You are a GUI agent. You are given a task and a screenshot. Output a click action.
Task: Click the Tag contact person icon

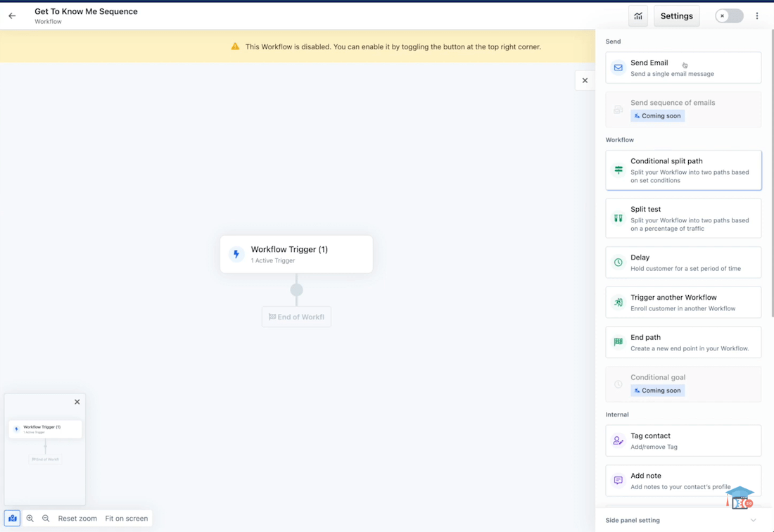[618, 441]
